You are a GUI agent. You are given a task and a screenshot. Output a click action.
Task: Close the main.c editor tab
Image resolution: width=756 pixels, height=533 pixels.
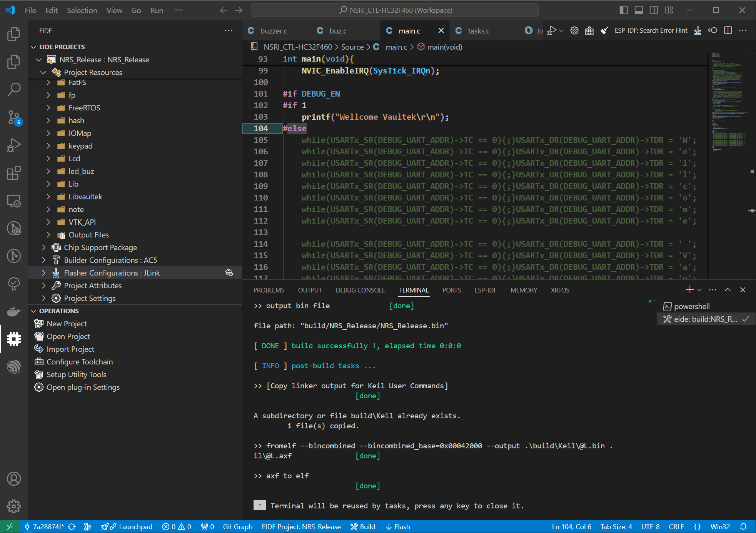point(441,30)
